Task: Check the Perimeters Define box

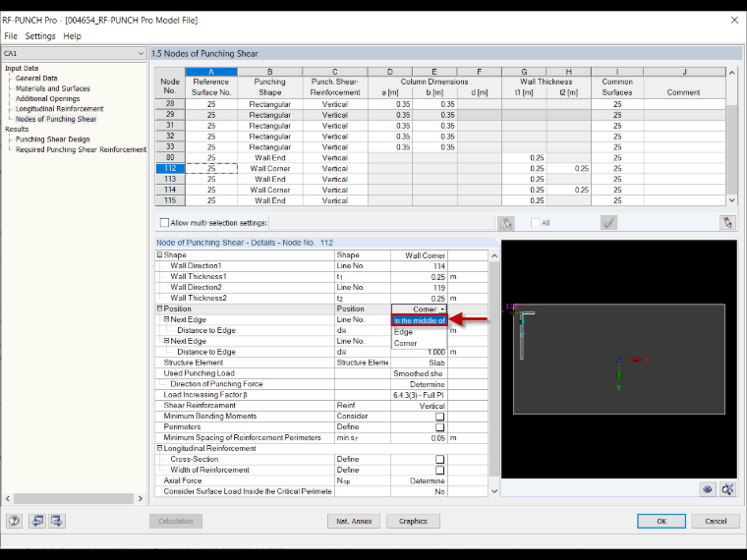Action: coord(439,427)
